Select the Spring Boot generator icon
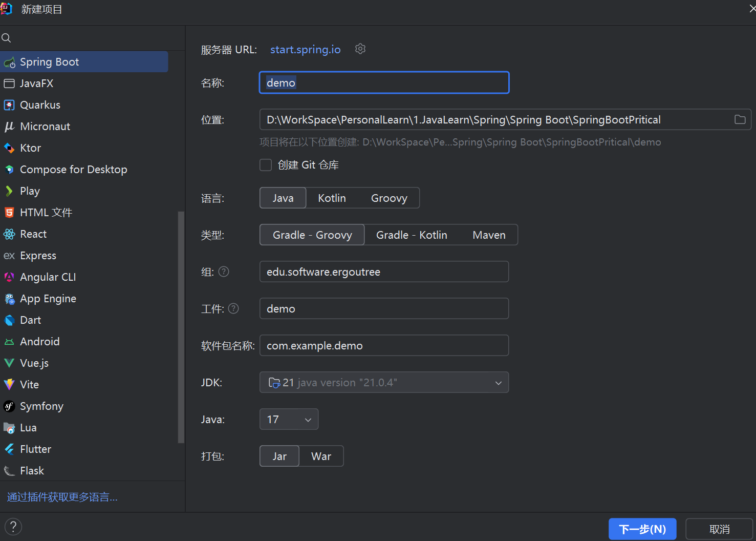Viewport: 756px width, 541px height. click(x=9, y=63)
